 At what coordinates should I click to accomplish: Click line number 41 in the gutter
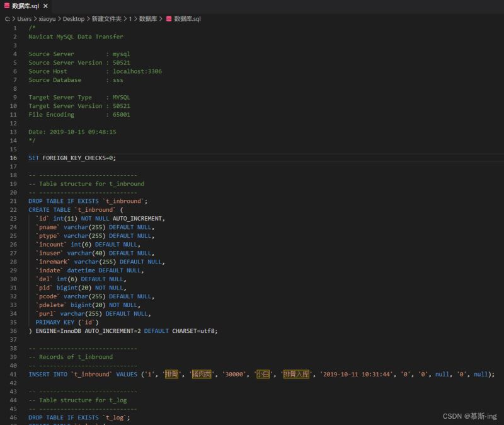click(13, 374)
